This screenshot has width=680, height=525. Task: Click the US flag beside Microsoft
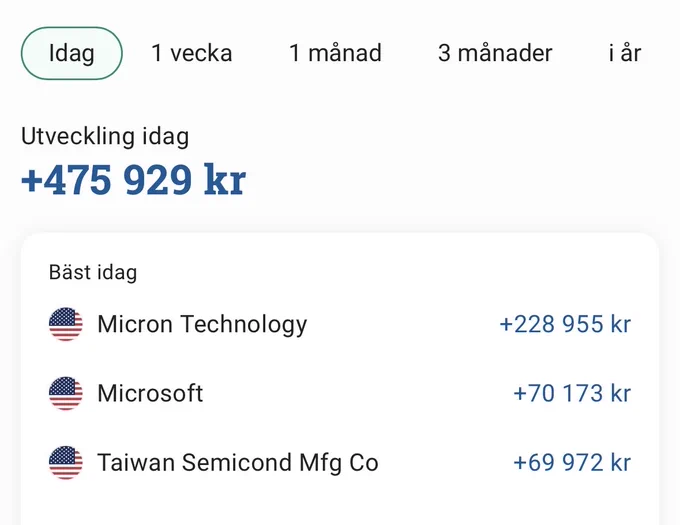coord(65,393)
